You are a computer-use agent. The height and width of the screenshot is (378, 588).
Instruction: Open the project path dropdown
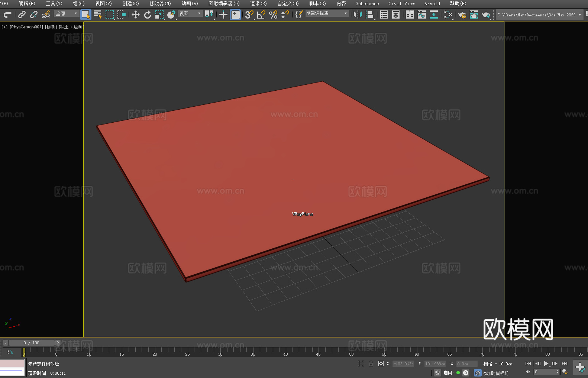pyautogui.click(x=579, y=15)
